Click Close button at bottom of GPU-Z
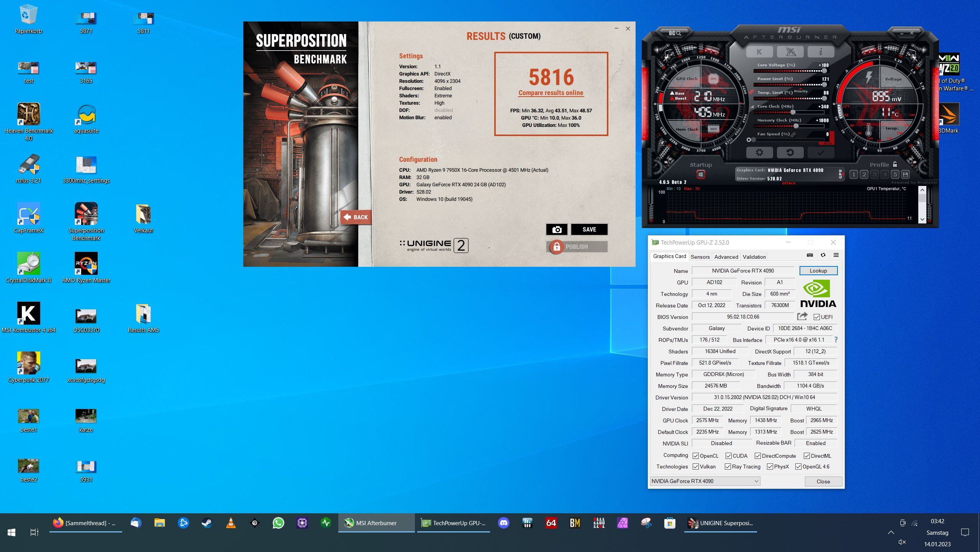Image resolution: width=980 pixels, height=552 pixels. 823,481
